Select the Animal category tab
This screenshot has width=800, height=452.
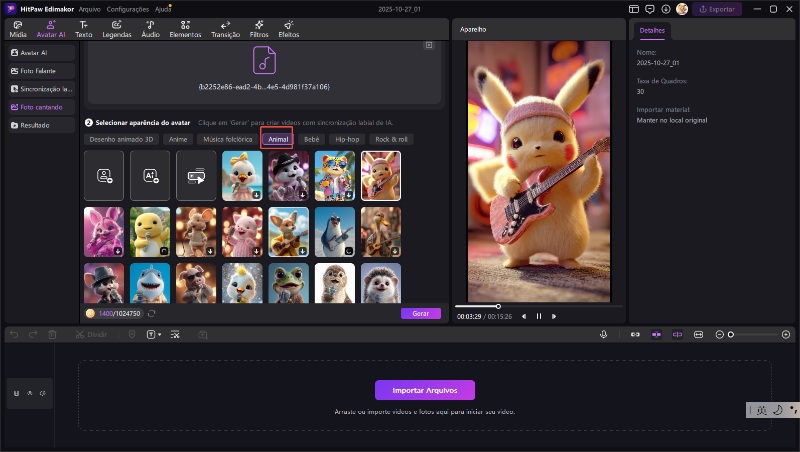[278, 139]
